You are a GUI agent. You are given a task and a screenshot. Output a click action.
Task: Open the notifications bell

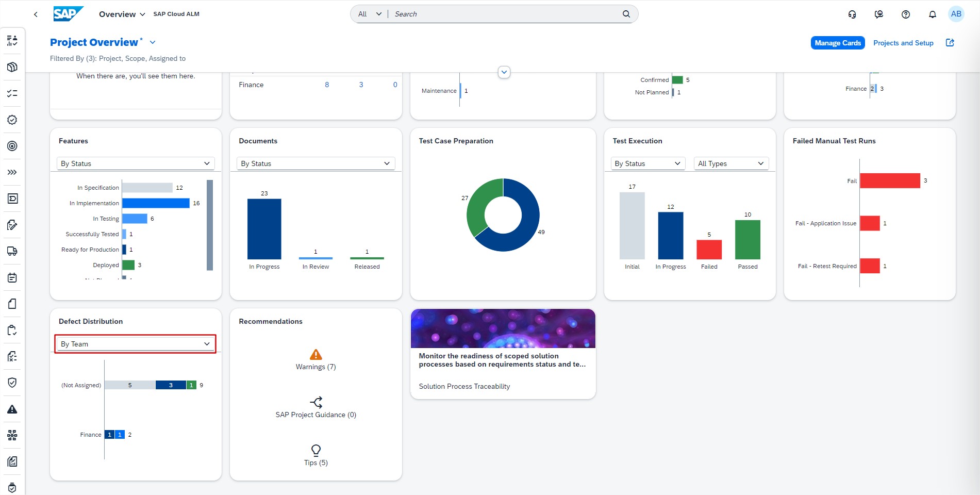point(932,14)
